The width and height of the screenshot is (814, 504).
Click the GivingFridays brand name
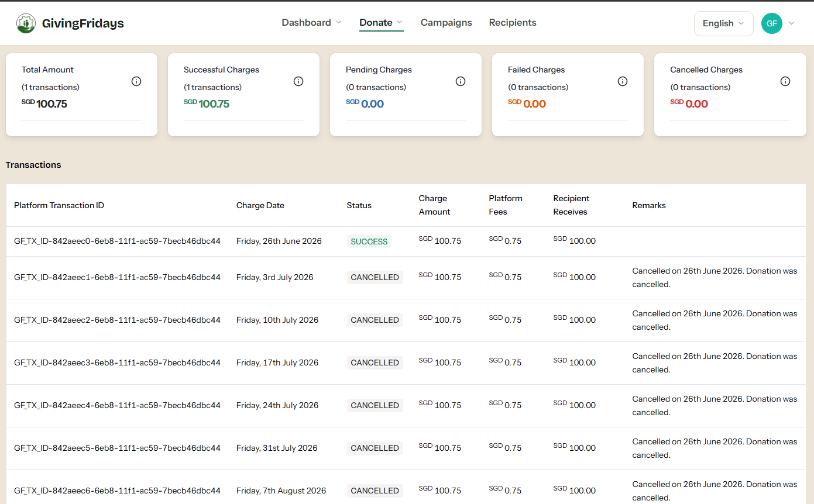click(x=83, y=23)
